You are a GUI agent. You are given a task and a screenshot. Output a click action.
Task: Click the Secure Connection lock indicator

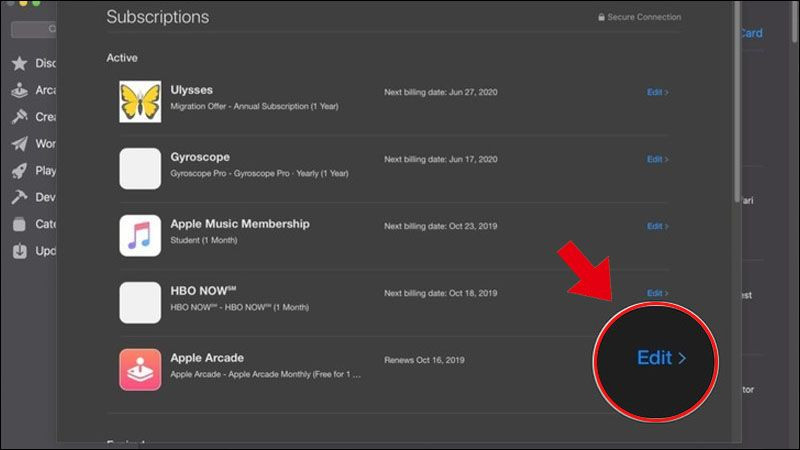tap(639, 17)
